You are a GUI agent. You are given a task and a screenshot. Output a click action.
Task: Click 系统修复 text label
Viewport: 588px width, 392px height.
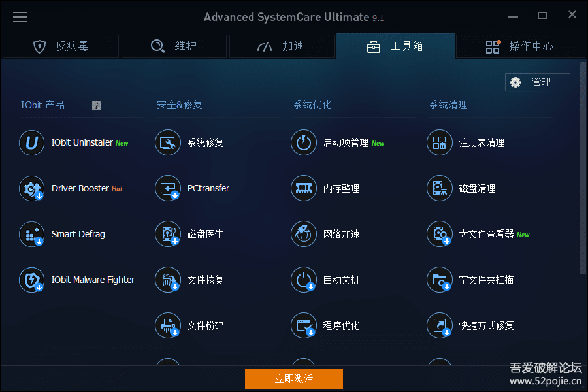click(x=206, y=142)
